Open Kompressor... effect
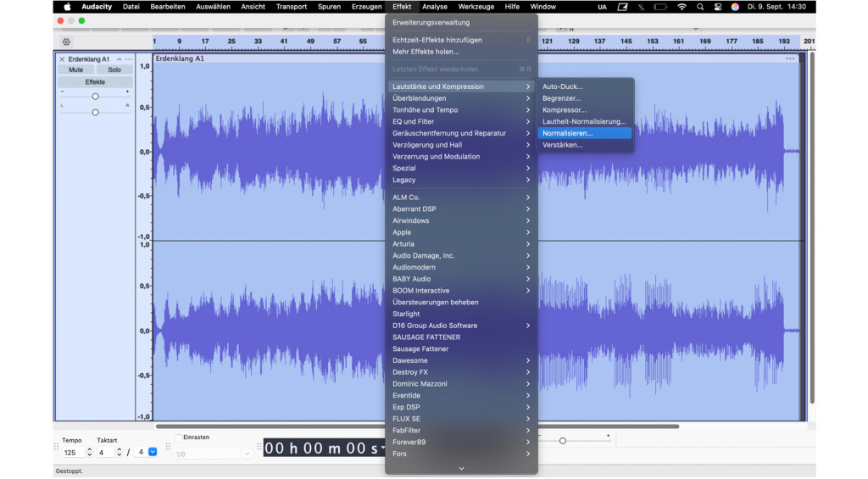This screenshot has width=868, height=479. (x=585, y=109)
